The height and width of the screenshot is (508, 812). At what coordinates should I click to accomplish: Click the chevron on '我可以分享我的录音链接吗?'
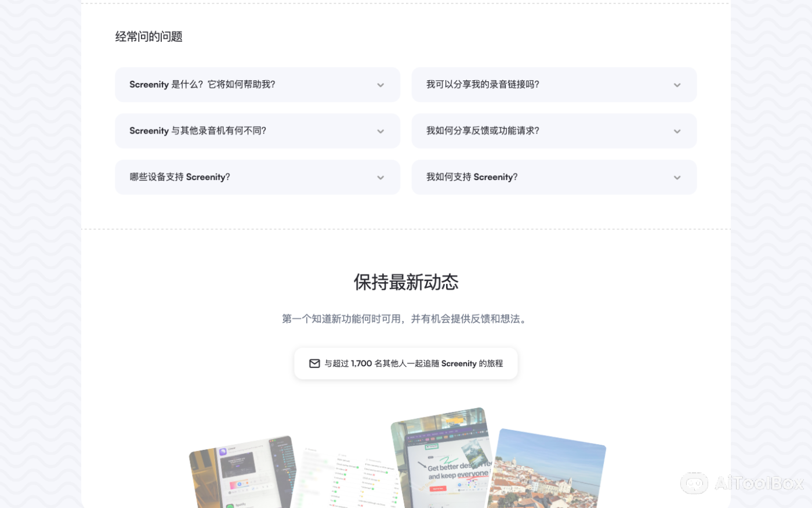(677, 85)
